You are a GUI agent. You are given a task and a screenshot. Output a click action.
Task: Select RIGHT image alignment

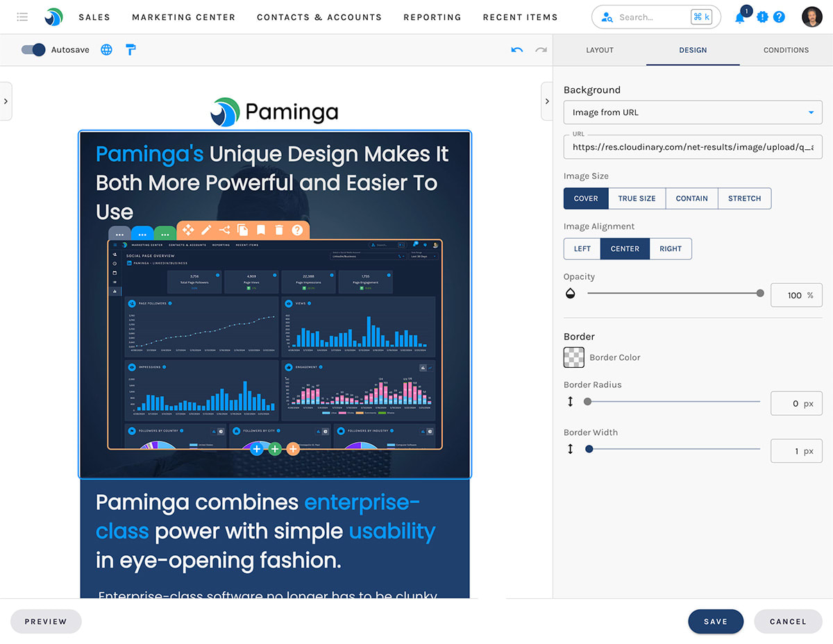[671, 248]
